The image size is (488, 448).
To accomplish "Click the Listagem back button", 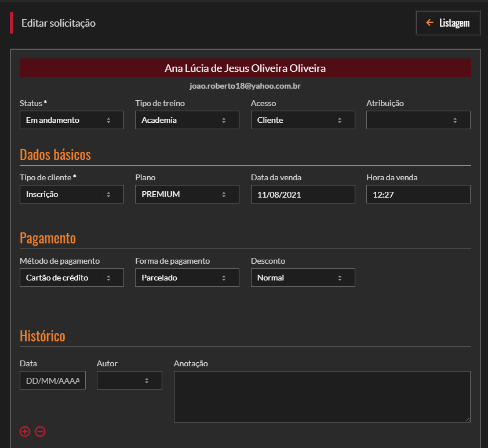I will click(x=448, y=23).
